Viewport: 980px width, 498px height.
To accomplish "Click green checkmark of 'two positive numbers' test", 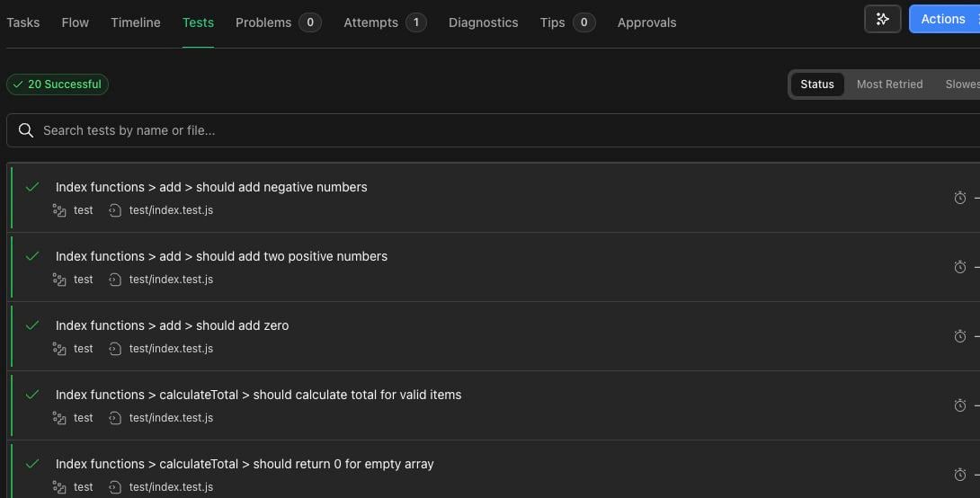I will (31, 256).
